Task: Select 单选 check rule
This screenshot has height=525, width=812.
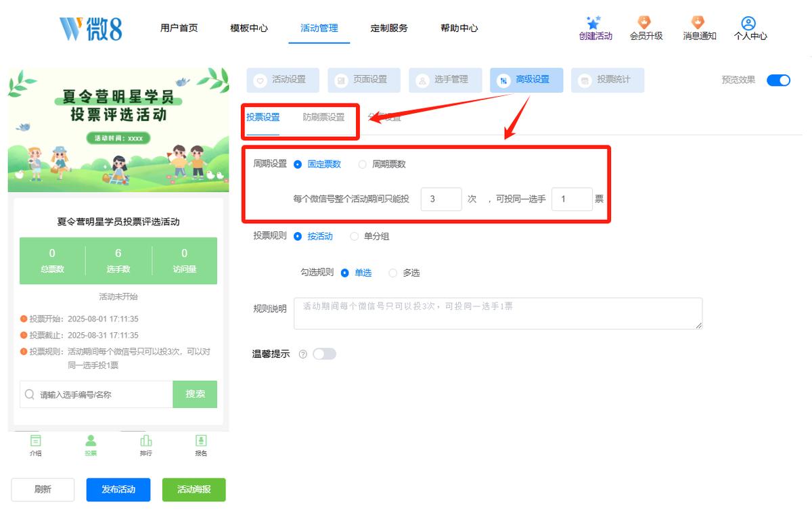Action: tap(357, 273)
